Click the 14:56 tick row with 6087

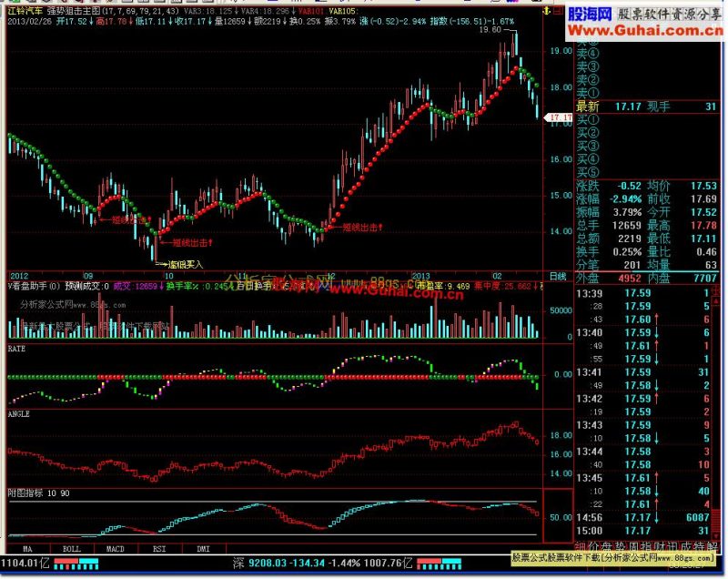point(642,517)
